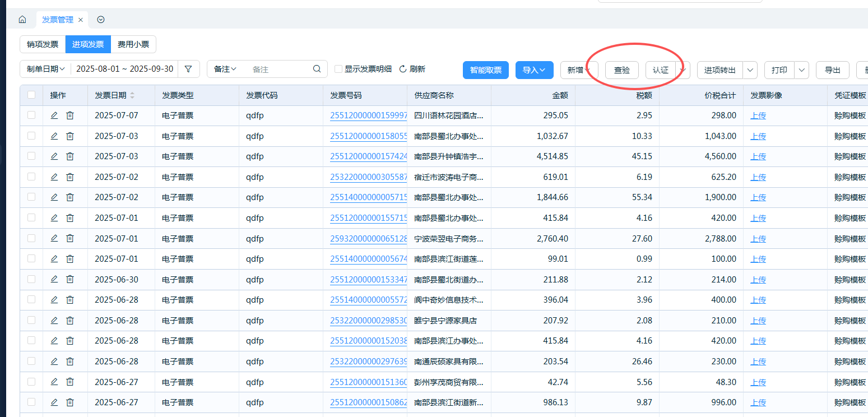
Task: Delete the 2025-07-07 invoice row
Action: click(x=70, y=115)
